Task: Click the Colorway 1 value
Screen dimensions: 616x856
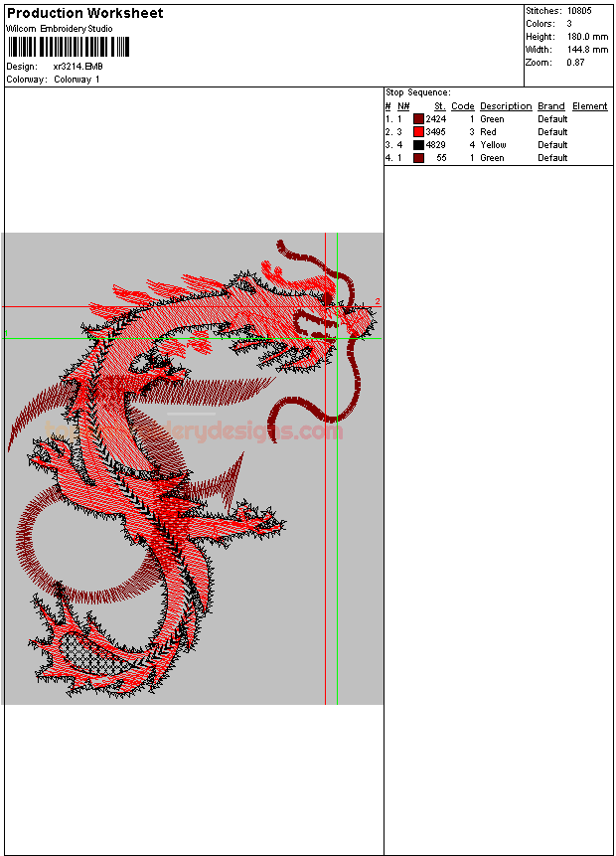Action: (77, 80)
